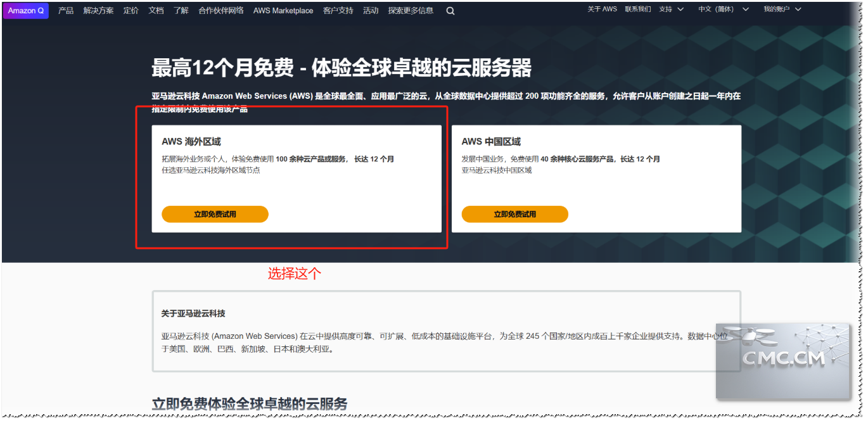Click the 关于 AWS link
Image resolution: width=868 pixels, height=423 pixels.
[602, 9]
